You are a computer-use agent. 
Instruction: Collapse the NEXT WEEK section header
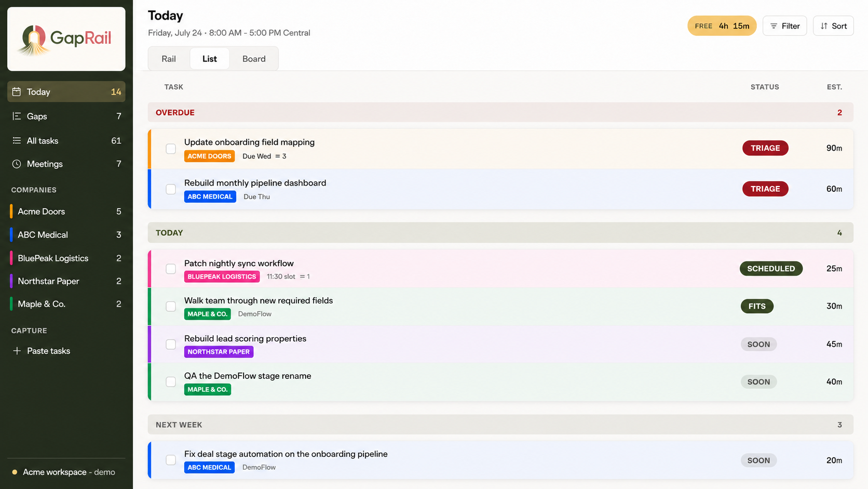click(x=500, y=425)
